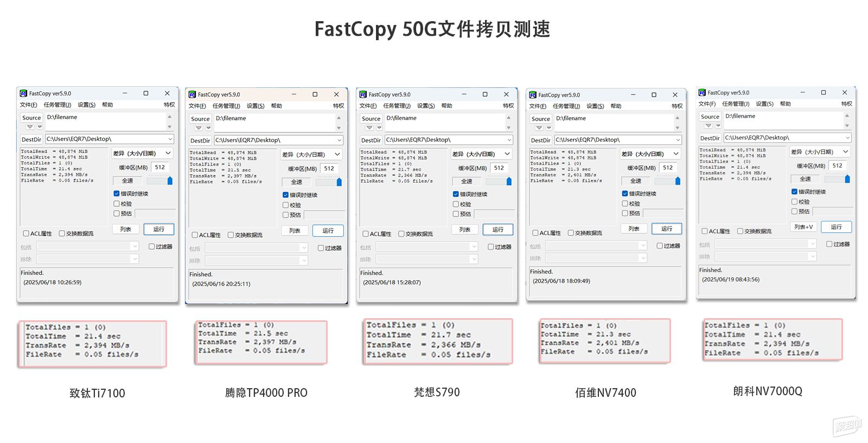868x443 pixels.
Task: Enable 预估 checkbox in S790 window
Action: [456, 214]
